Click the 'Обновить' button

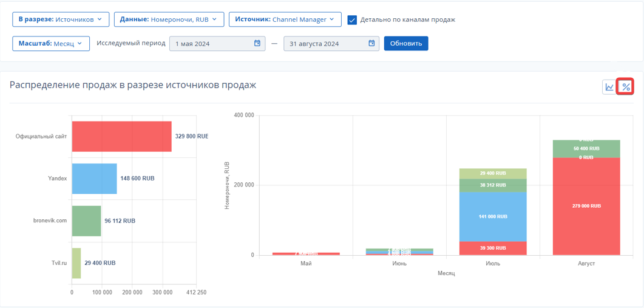pos(406,43)
